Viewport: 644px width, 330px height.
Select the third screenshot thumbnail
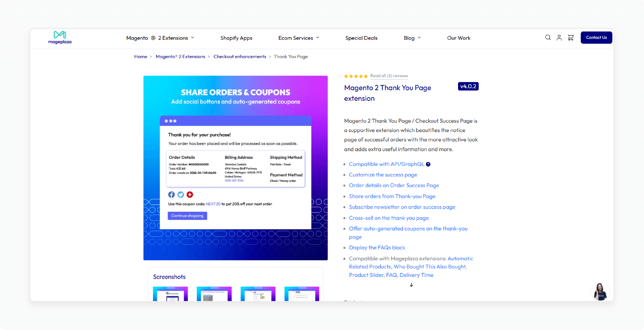[x=258, y=294]
